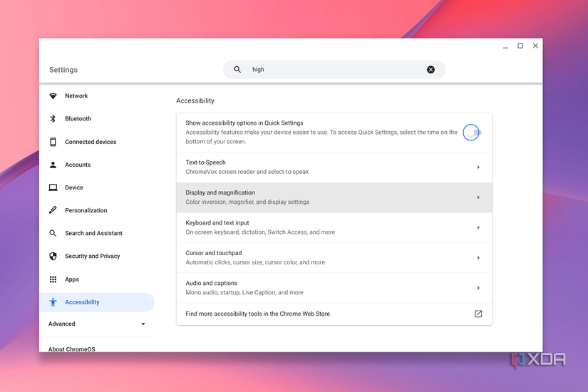Click the Accessibility figure icon

[x=53, y=302]
